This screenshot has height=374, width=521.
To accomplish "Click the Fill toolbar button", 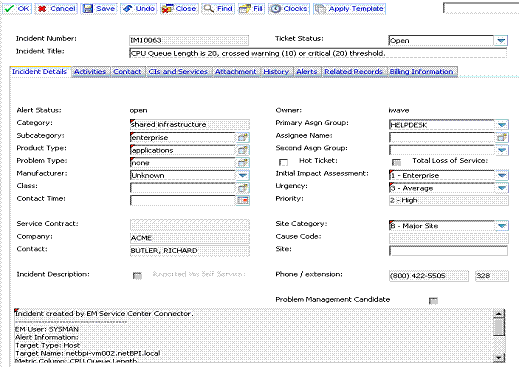I will (251, 9).
